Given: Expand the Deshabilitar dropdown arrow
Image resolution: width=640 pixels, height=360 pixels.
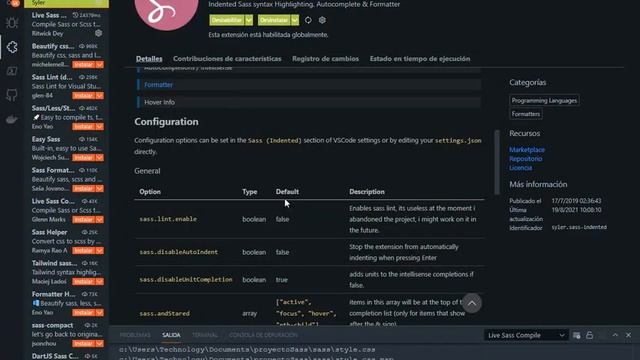Looking at the screenshot, I should tap(249, 20).
